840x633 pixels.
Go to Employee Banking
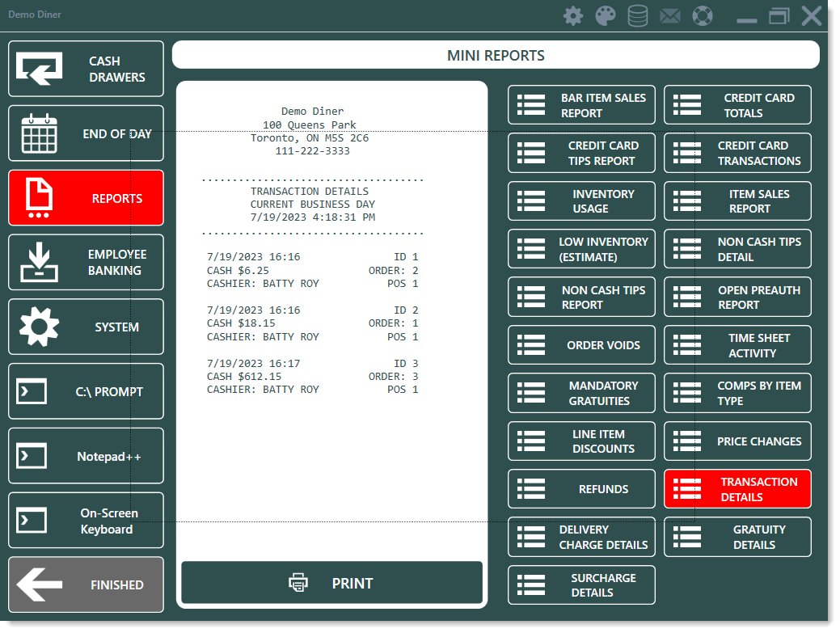click(86, 263)
